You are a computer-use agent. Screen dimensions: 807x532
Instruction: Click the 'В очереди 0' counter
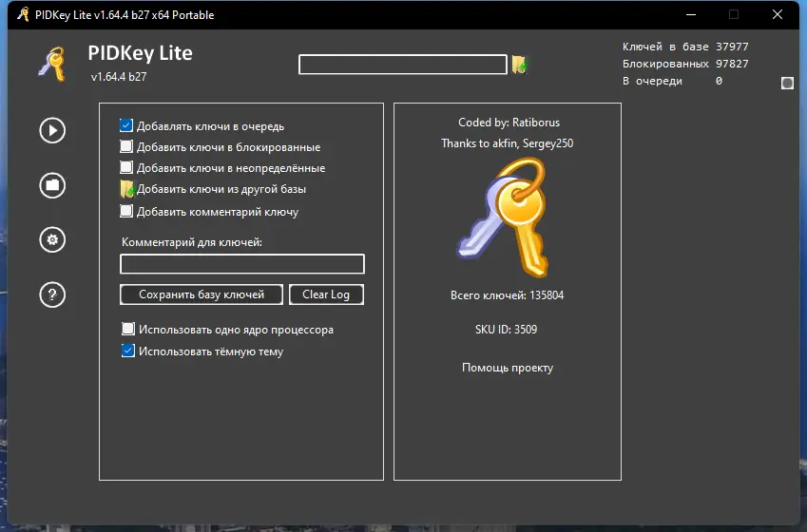(x=673, y=81)
